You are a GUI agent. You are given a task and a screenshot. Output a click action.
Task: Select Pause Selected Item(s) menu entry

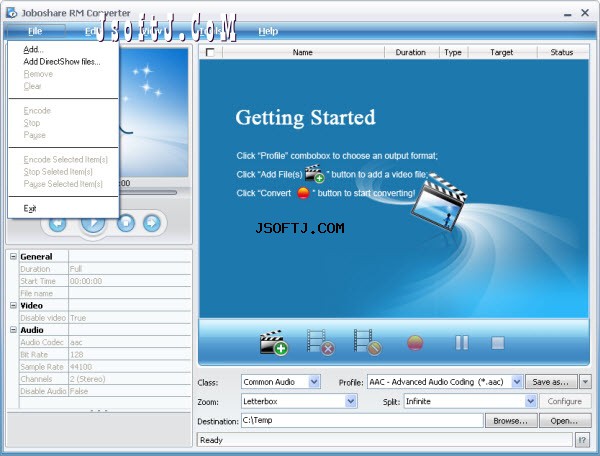(x=63, y=184)
